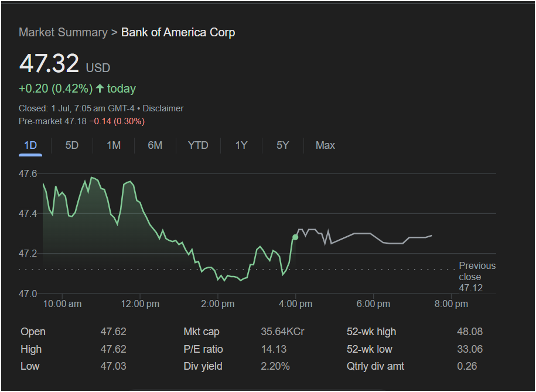
Task: Click the 6:00 pm axis label
Action: pos(373,304)
